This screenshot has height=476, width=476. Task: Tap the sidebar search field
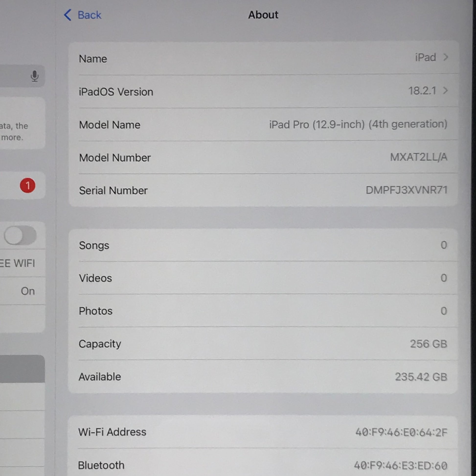tap(23, 76)
